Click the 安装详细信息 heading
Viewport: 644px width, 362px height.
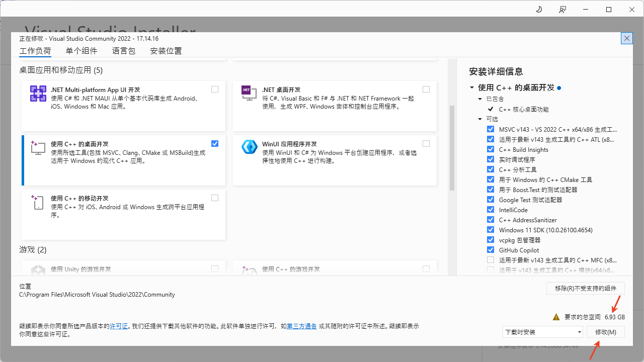point(496,71)
